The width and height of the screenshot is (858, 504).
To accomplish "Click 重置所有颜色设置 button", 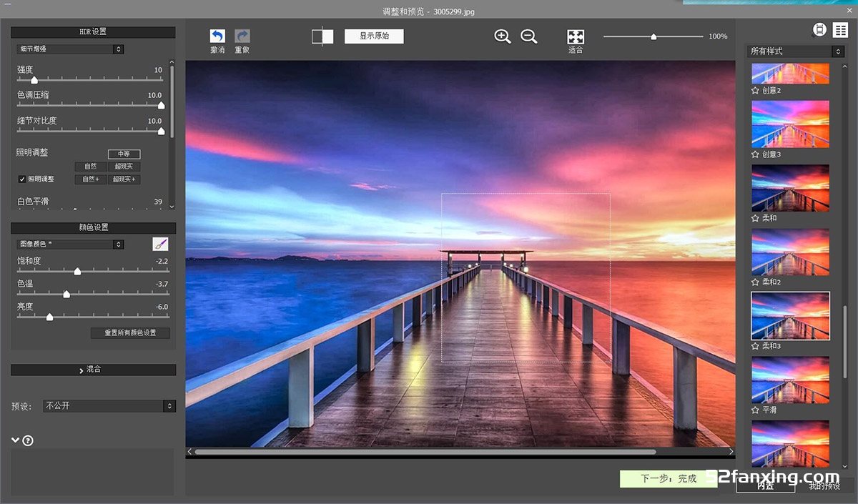I will click(x=130, y=333).
